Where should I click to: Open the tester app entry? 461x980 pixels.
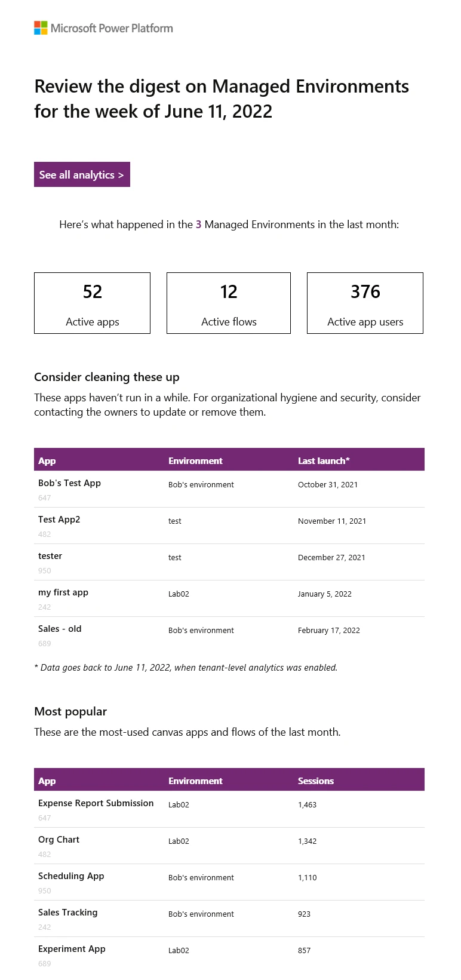(50, 556)
